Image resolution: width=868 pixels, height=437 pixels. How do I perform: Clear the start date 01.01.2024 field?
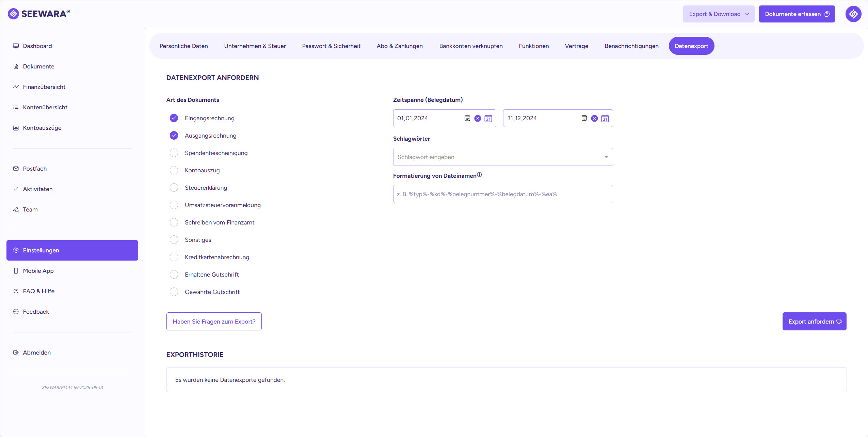[478, 118]
